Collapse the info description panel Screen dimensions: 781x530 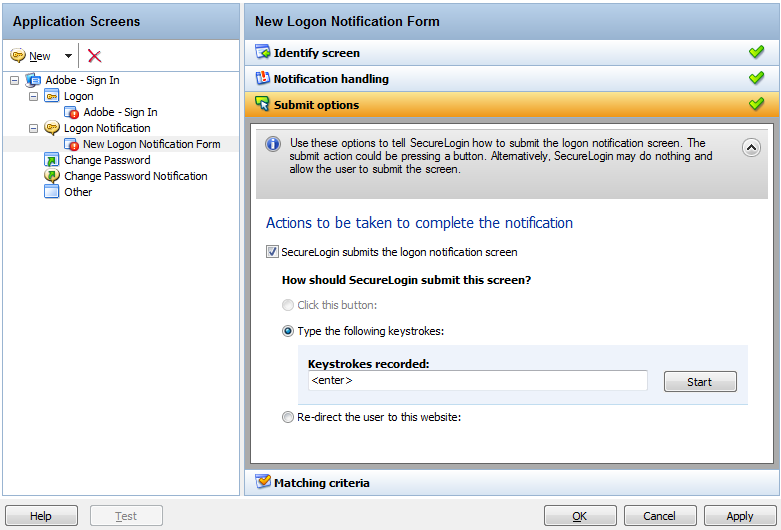752,147
